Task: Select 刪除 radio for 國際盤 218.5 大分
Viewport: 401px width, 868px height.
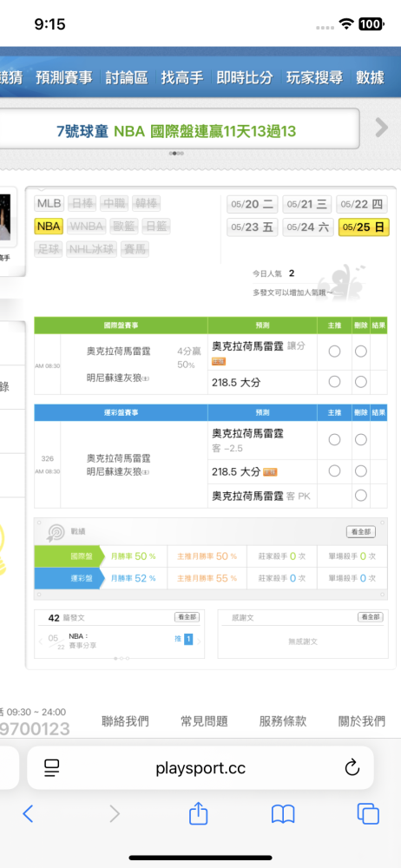Action: [x=361, y=381]
